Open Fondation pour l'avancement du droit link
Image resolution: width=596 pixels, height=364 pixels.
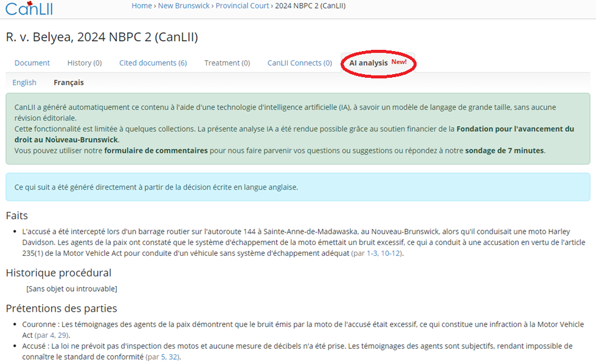click(x=517, y=129)
